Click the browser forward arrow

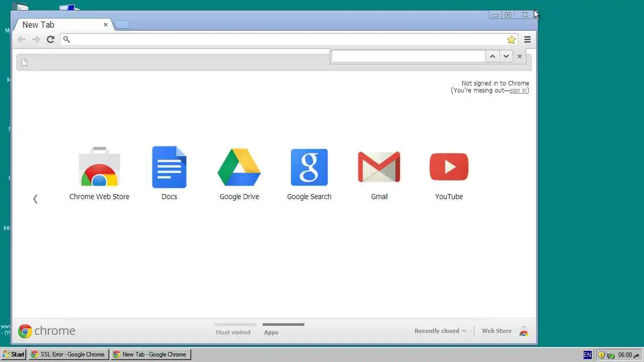pyautogui.click(x=36, y=39)
